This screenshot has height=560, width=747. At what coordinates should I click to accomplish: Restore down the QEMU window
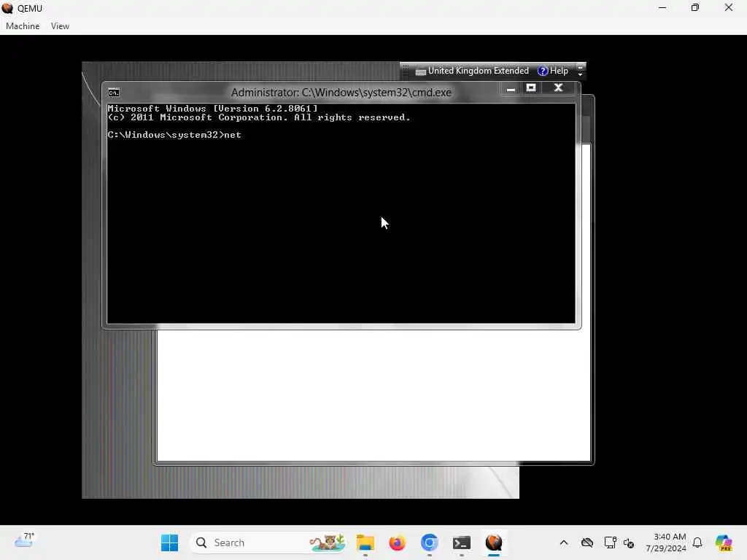coord(695,7)
